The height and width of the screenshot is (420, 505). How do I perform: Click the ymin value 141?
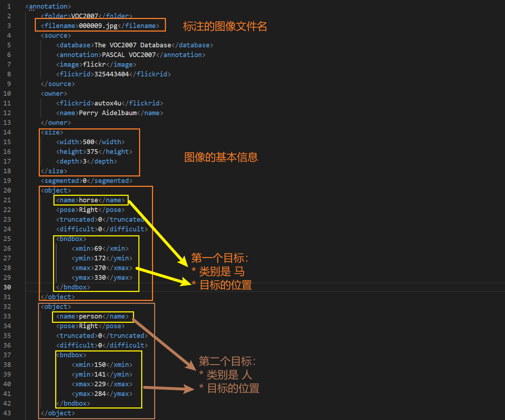point(100,374)
